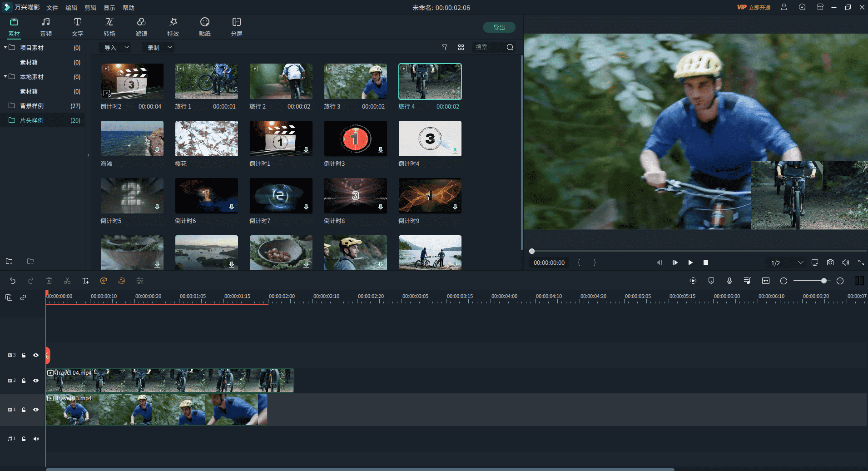The width and height of the screenshot is (868, 471).
Task: Click the split (scissors) tool in timeline toolbar
Action: 67,281
